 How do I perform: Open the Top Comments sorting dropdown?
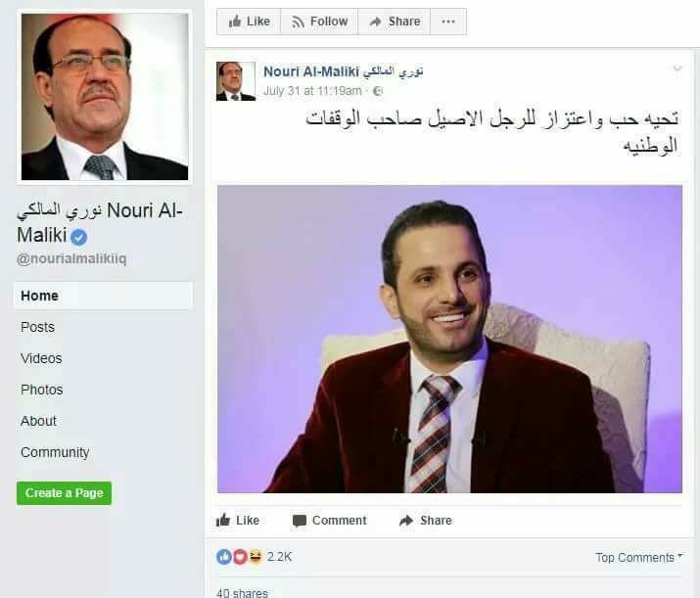click(x=639, y=558)
